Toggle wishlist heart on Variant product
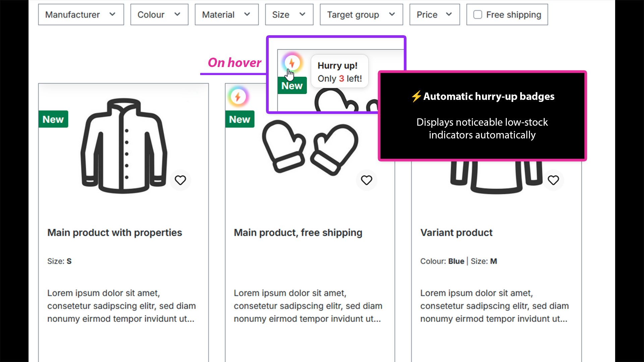The image size is (644, 362). (553, 180)
